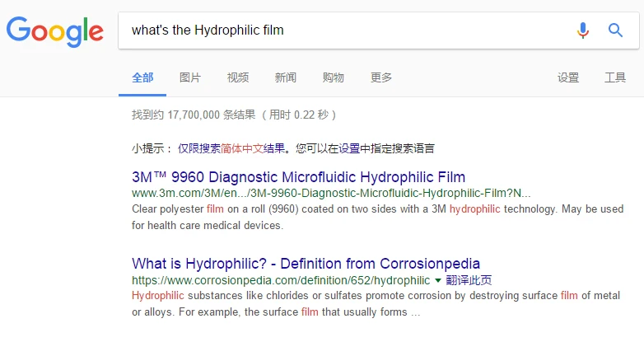
Task: Open 设置 in the search toolbar
Action: [x=568, y=77]
